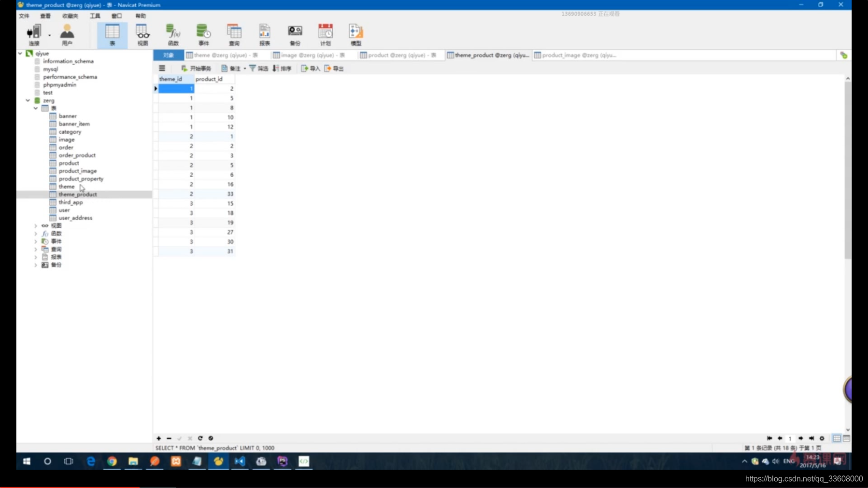Click the Import (导入) button

pos(311,69)
